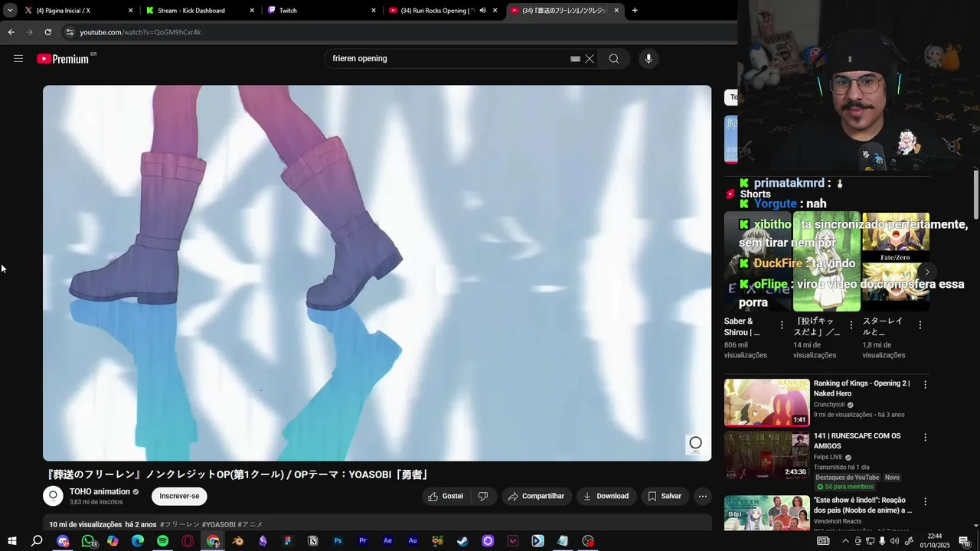Open Opera browser from the taskbar

pyautogui.click(x=188, y=541)
